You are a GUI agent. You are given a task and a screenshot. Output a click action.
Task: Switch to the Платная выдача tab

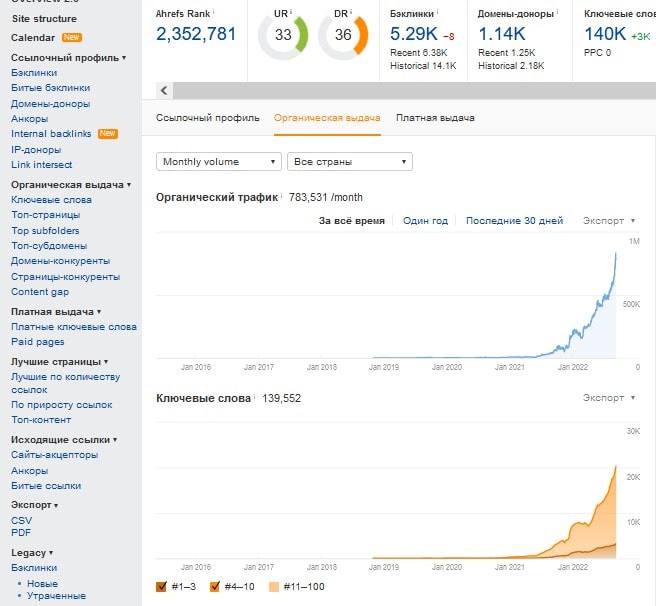[x=435, y=118]
